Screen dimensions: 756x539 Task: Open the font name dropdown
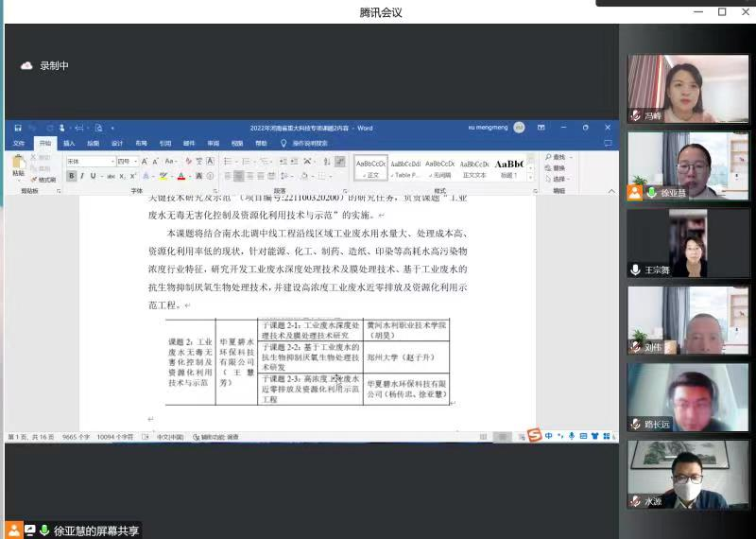pos(112,162)
